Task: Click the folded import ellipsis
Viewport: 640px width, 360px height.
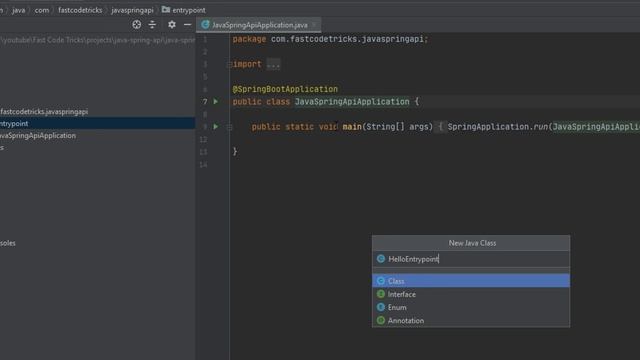Action: pyautogui.click(x=273, y=64)
